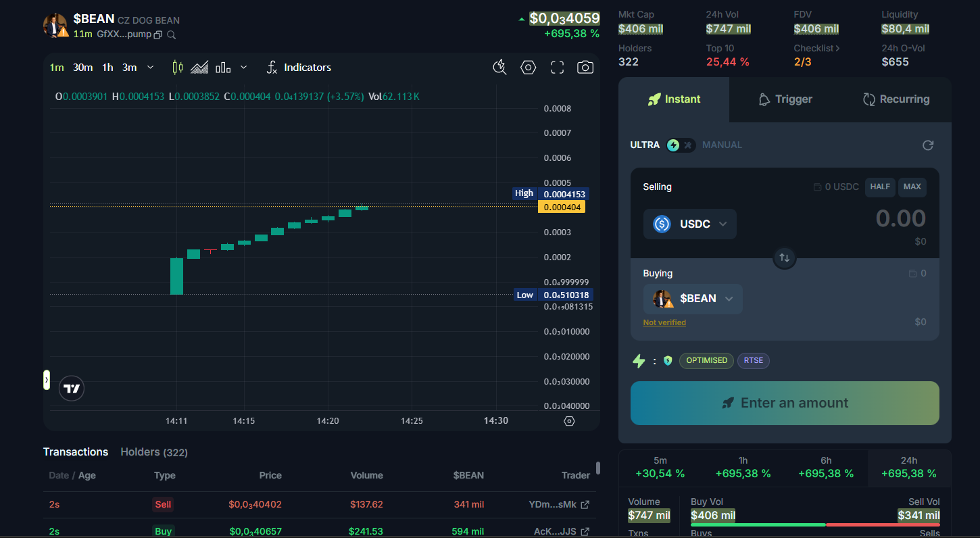
Task: Swap selling and buying tokens
Action: (x=784, y=258)
